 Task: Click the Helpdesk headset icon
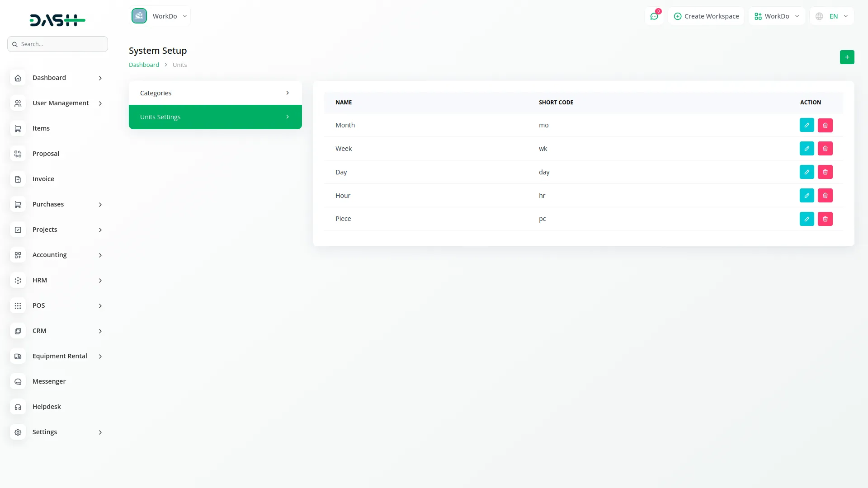[18, 407]
